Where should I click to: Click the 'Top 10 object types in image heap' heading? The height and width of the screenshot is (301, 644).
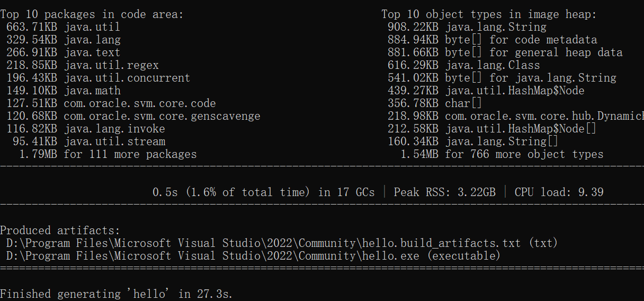click(x=489, y=14)
